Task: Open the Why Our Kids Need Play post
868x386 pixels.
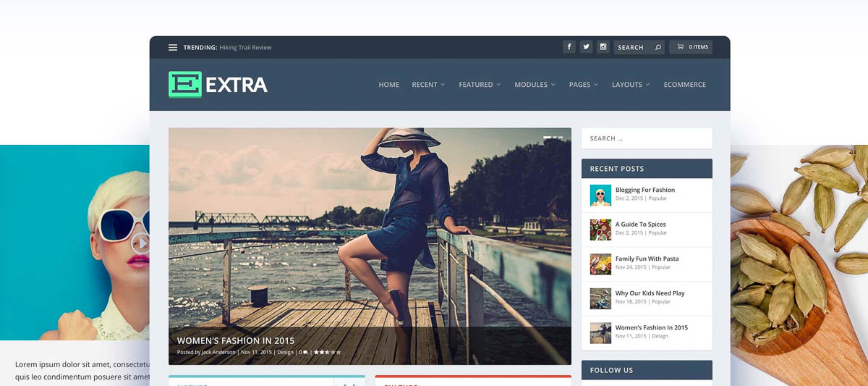Action: [x=650, y=293]
